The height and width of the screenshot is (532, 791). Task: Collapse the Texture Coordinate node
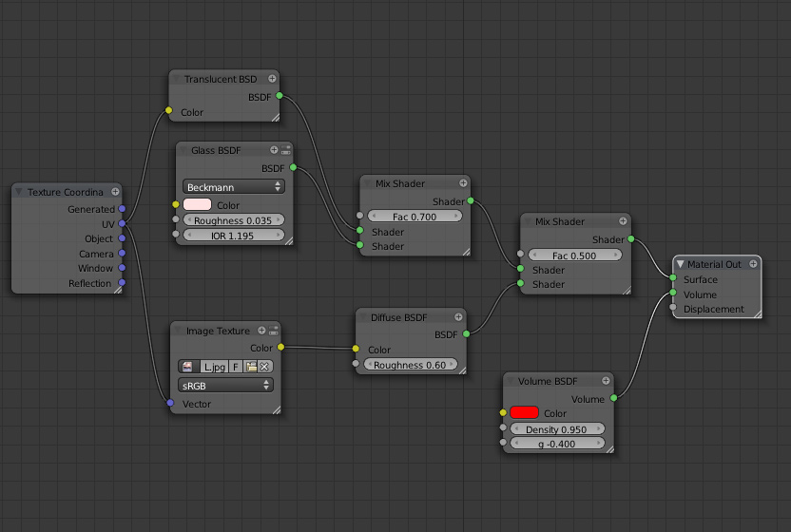coord(19,192)
